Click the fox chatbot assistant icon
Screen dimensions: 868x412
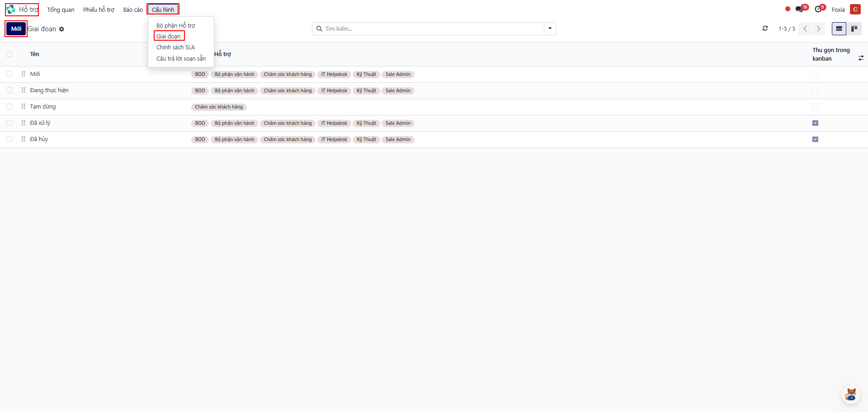tap(851, 394)
